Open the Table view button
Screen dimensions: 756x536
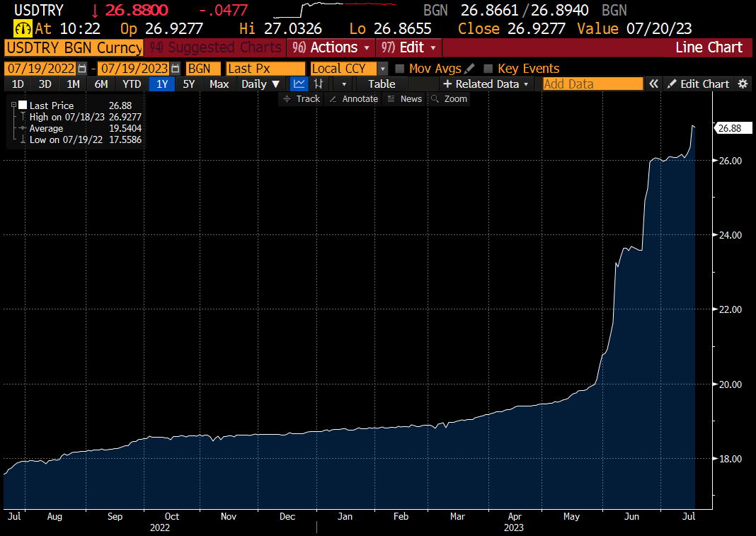pos(381,84)
